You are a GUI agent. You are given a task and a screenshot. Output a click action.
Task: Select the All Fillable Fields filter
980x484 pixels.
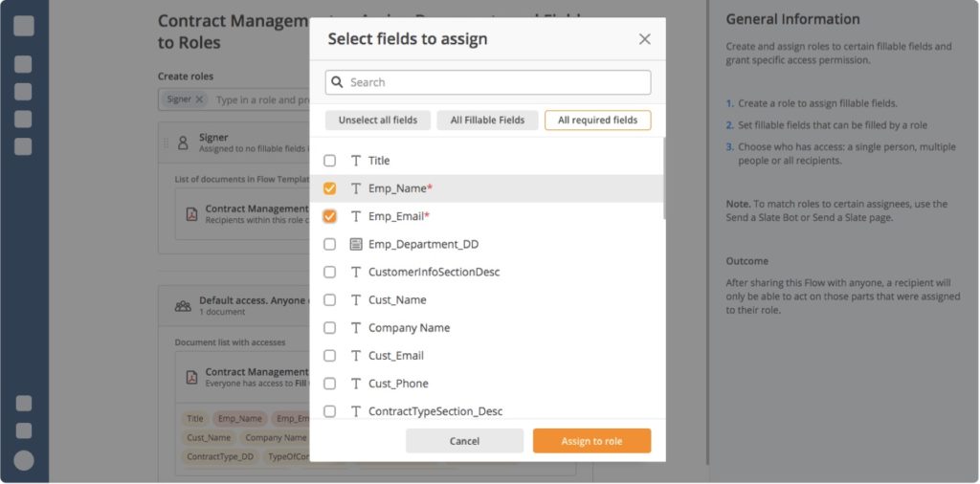(487, 121)
